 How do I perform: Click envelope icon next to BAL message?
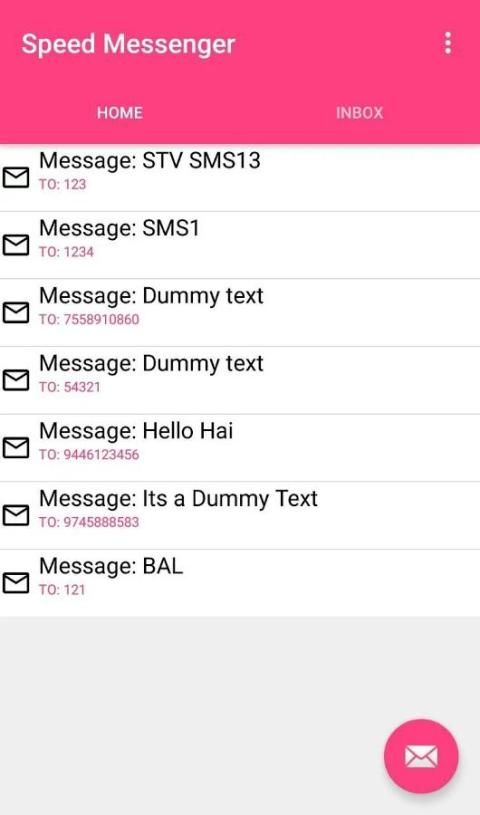[16, 583]
